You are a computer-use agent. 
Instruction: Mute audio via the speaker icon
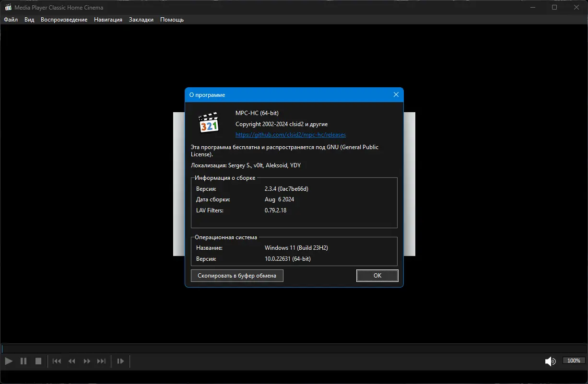pos(550,361)
